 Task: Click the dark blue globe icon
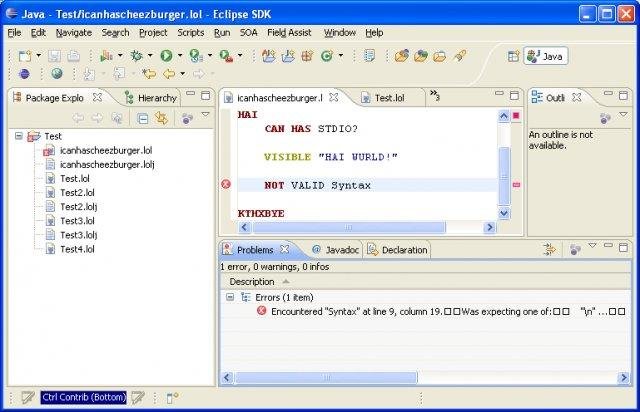[x=24, y=74]
